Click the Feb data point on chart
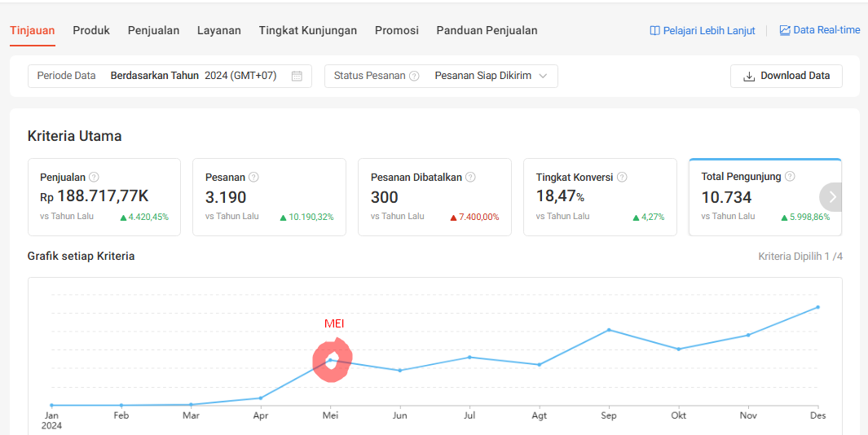The image size is (868, 435). tap(121, 405)
